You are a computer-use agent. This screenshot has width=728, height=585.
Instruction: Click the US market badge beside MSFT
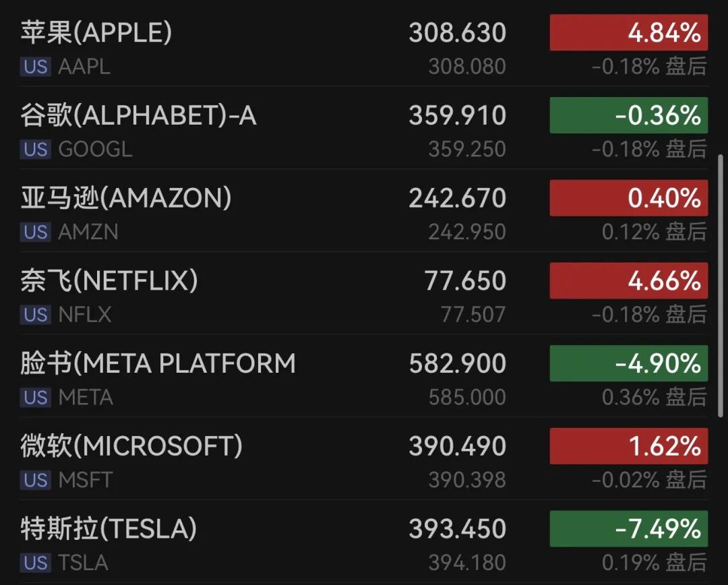[x=35, y=480]
